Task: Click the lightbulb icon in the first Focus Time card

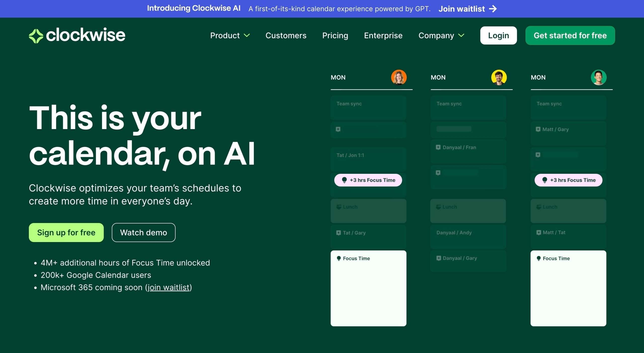Action: [339, 258]
